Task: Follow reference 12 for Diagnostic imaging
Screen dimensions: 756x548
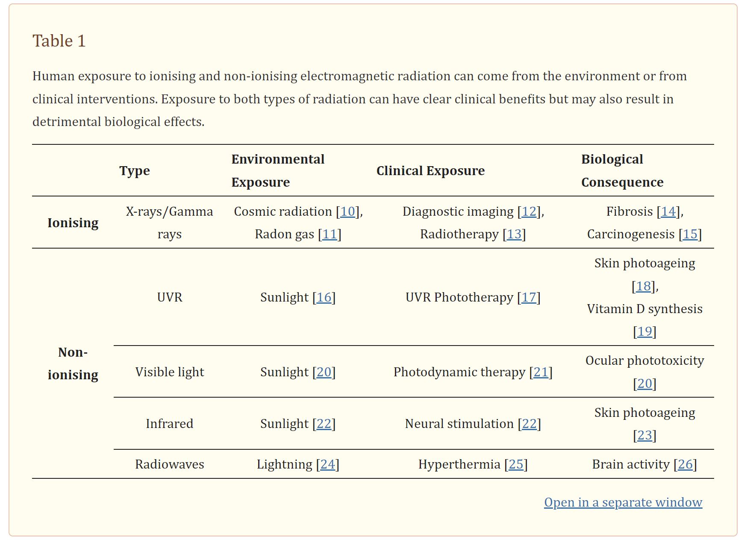Action: click(x=529, y=211)
